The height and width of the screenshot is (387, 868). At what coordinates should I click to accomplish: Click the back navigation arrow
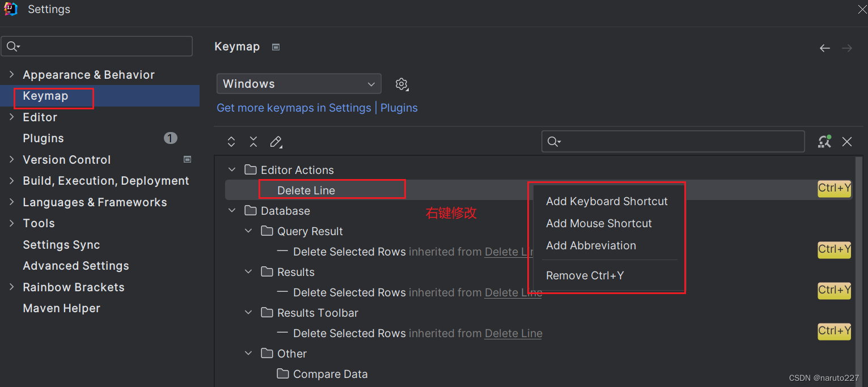(x=825, y=48)
